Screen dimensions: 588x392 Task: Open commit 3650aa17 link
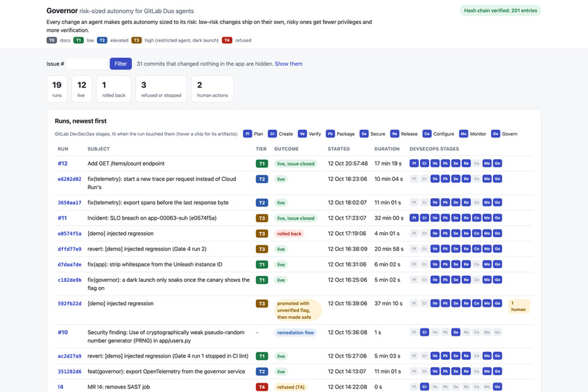click(x=69, y=202)
